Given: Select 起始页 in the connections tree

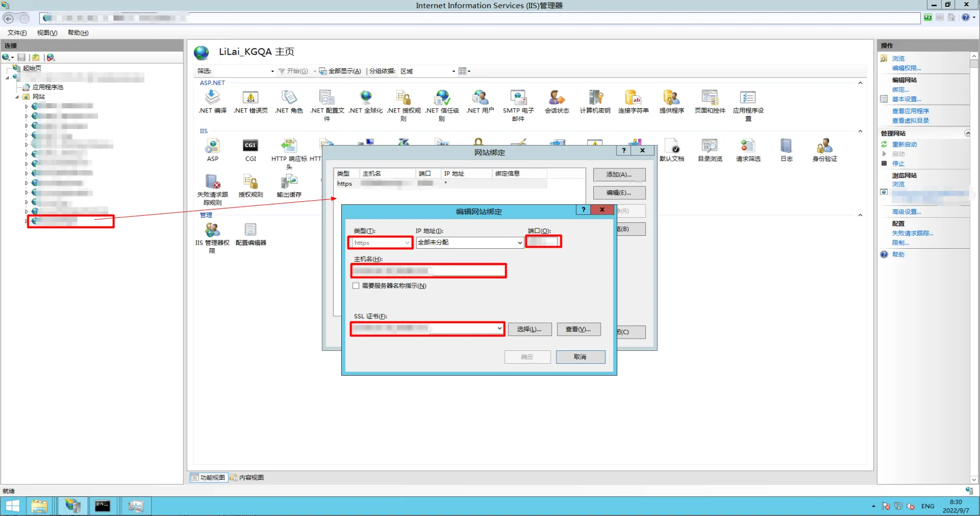Looking at the screenshot, I should [32, 68].
